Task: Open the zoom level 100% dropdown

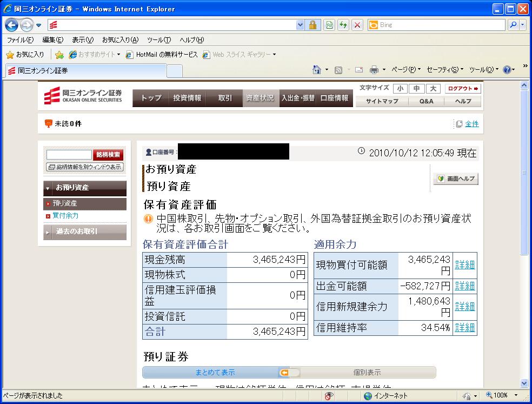Action: tap(501, 395)
